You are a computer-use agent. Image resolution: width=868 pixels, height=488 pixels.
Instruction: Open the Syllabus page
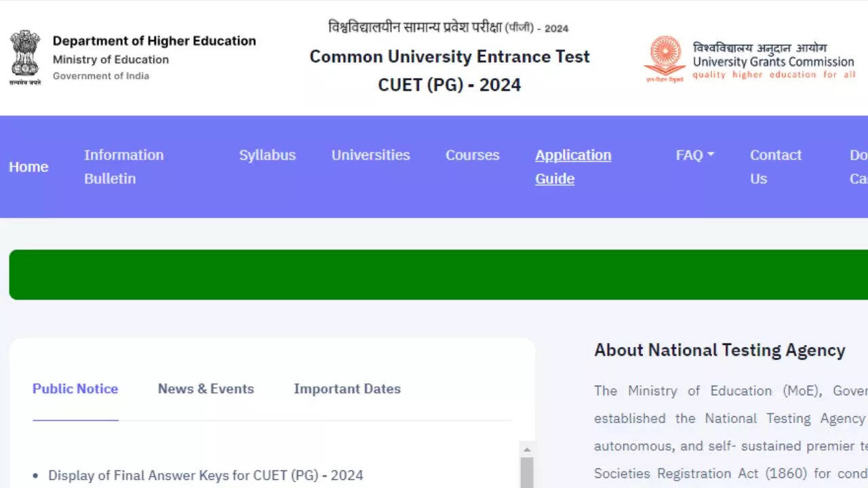267,155
